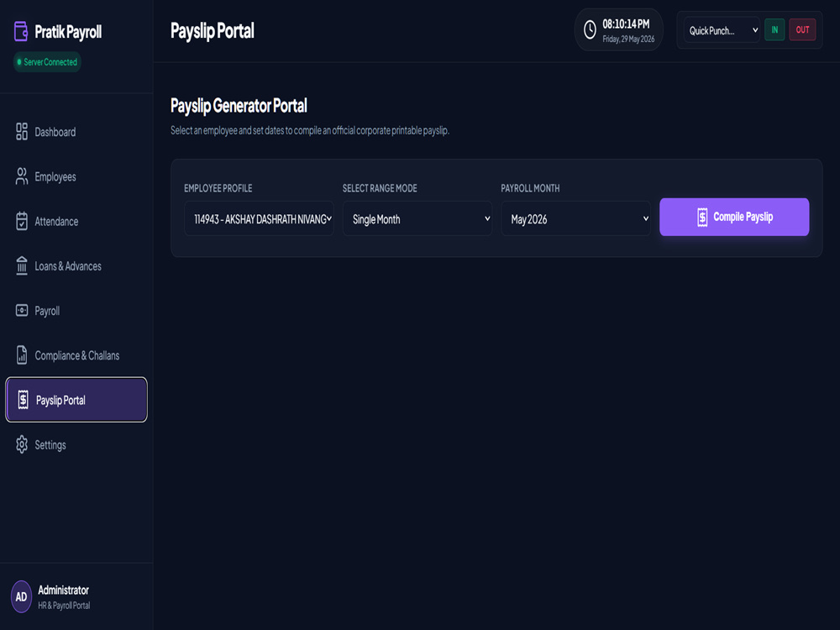This screenshot has height=630, width=840.
Task: Open the Employee Profile dropdown
Action: [259, 218]
